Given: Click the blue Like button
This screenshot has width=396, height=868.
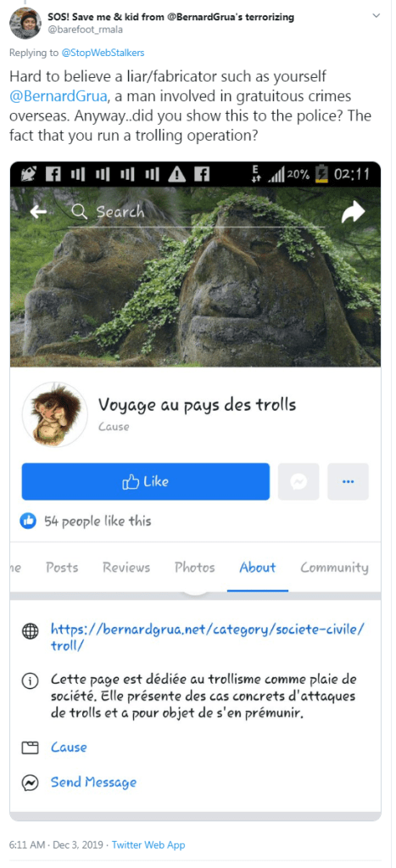Looking at the screenshot, I should point(146,482).
